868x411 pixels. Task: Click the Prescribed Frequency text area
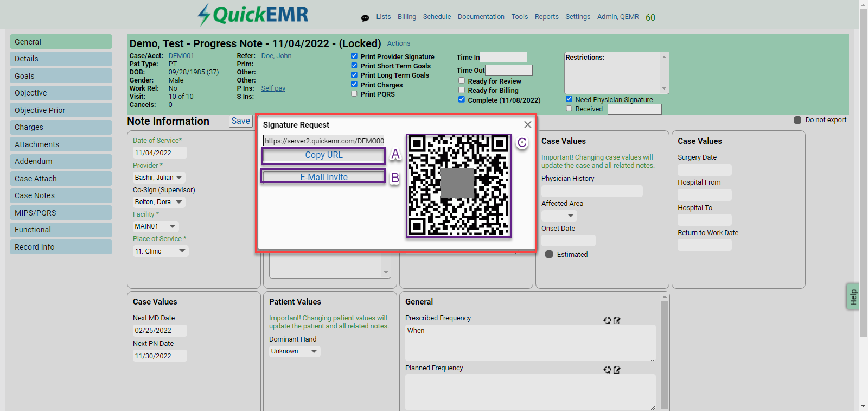531,343
